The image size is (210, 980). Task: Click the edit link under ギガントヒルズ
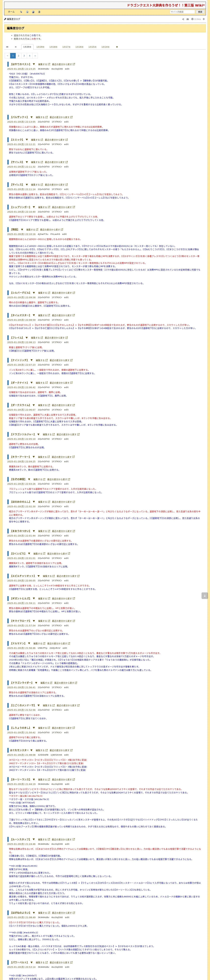coord(66,603)
